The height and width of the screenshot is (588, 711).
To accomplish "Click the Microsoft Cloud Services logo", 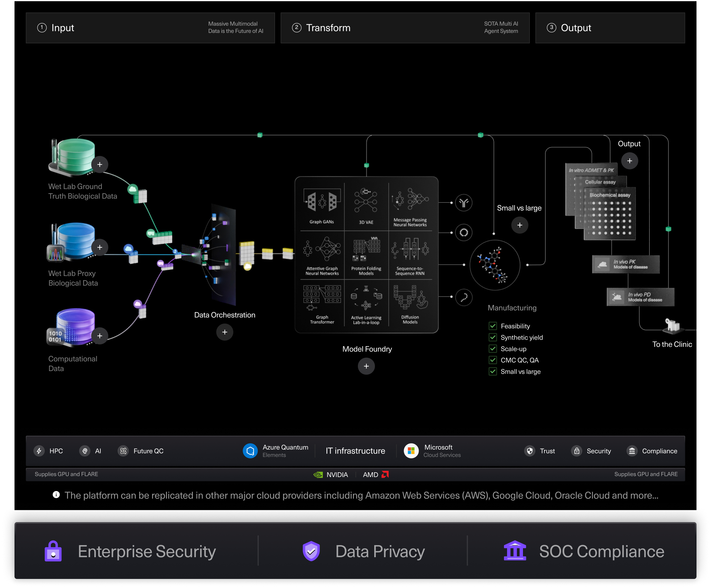I will point(411,451).
